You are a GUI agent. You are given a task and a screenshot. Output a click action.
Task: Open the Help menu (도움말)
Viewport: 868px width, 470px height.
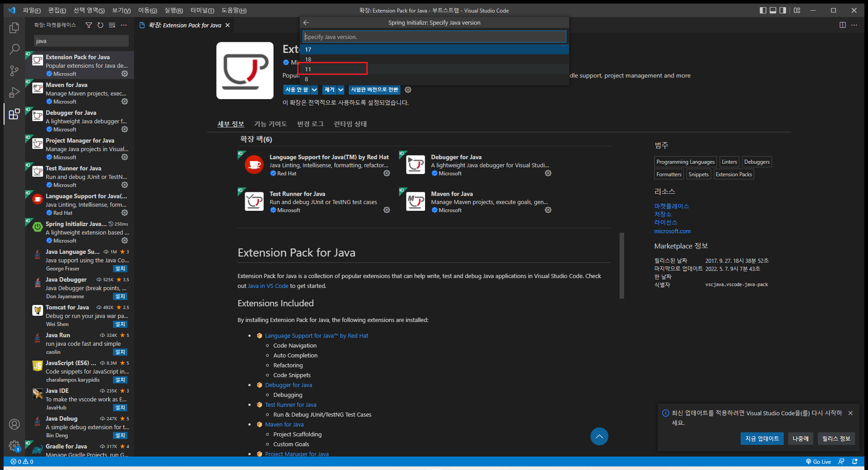pos(234,10)
